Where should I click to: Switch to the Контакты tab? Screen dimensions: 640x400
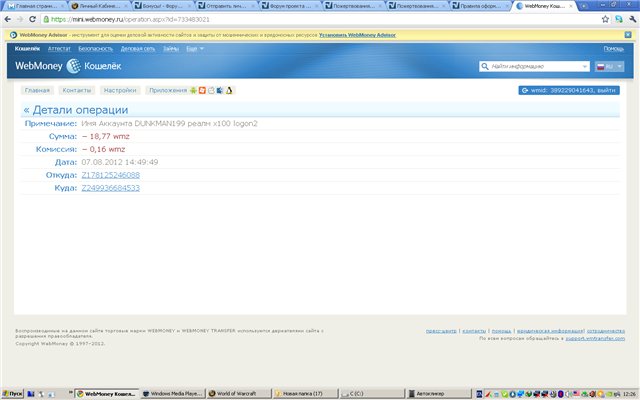coord(76,90)
